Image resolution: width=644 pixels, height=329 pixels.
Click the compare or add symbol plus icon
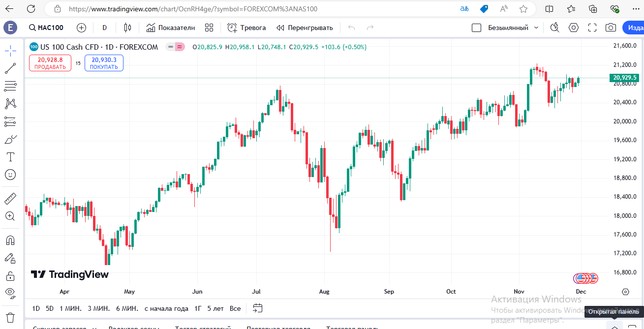(81, 28)
